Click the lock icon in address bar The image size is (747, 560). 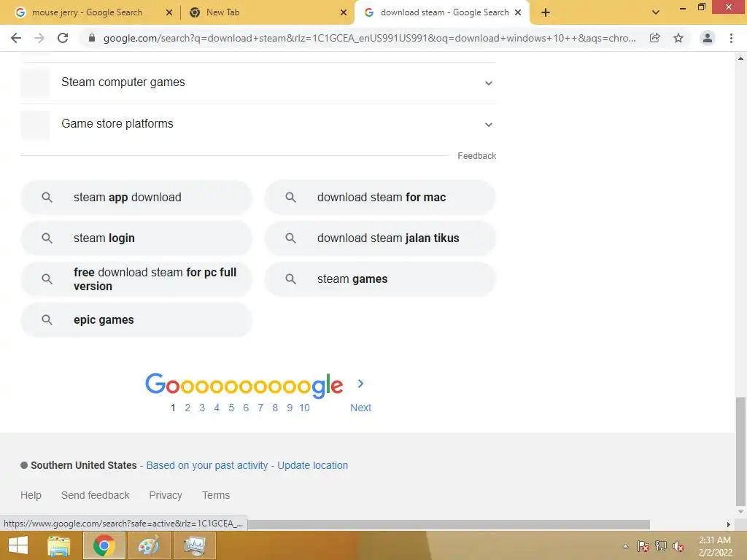coord(92,38)
